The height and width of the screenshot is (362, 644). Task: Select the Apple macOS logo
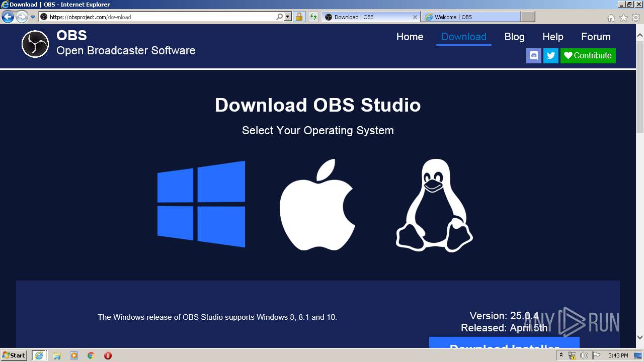[x=317, y=205]
